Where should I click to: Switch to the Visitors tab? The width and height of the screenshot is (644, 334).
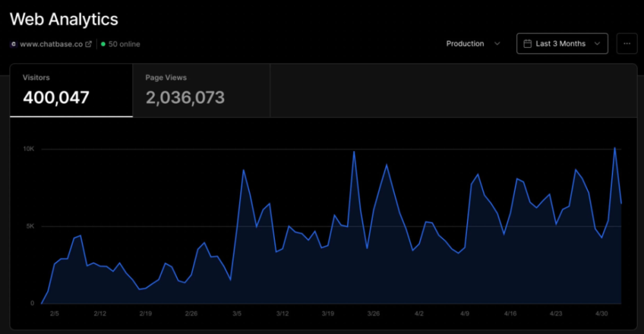pos(71,90)
